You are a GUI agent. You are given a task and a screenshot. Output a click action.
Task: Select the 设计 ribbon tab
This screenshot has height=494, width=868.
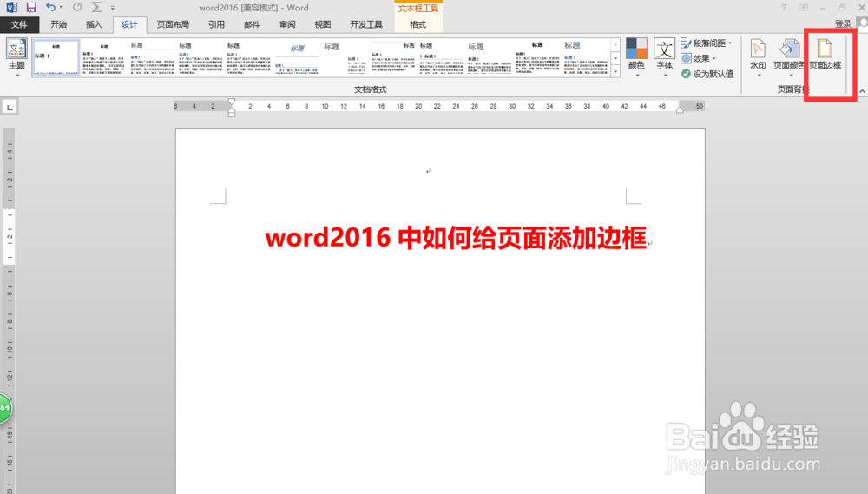tap(129, 24)
